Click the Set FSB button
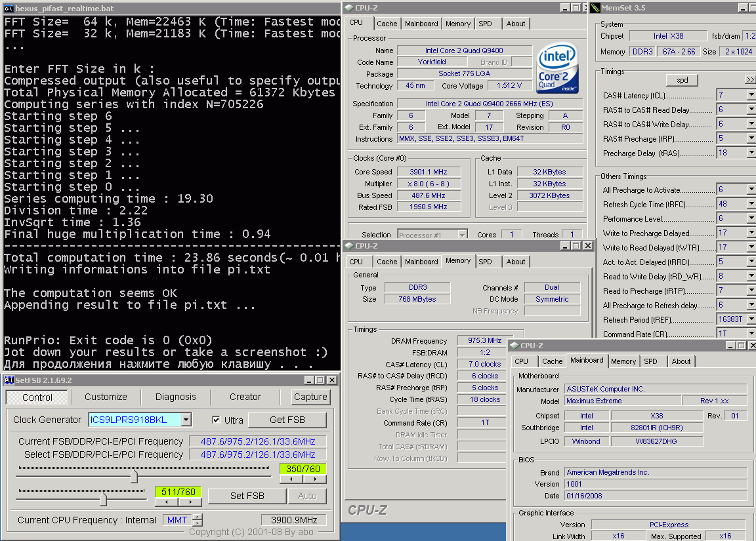This screenshot has height=541, width=756. [x=247, y=496]
